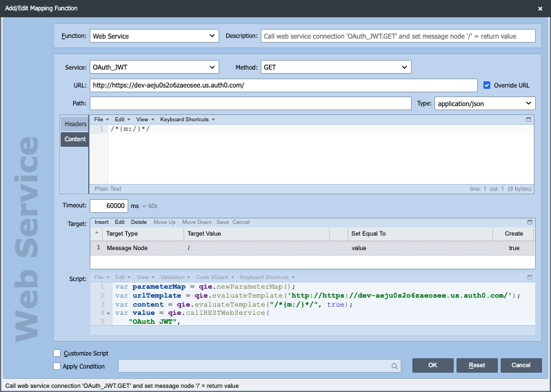Click the Apply Condition input field
The image size is (551, 392).
tap(259, 366)
